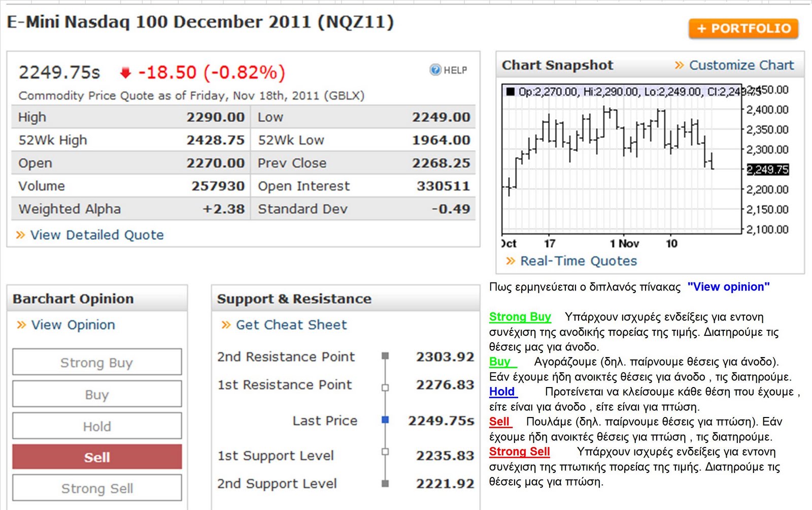Click the 52Wk High value 2428.75

click(x=216, y=140)
